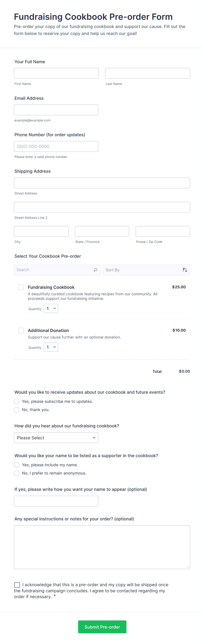Choose 'Yes, please include my name'
Viewport: 202px width, 644px height.
point(17,465)
